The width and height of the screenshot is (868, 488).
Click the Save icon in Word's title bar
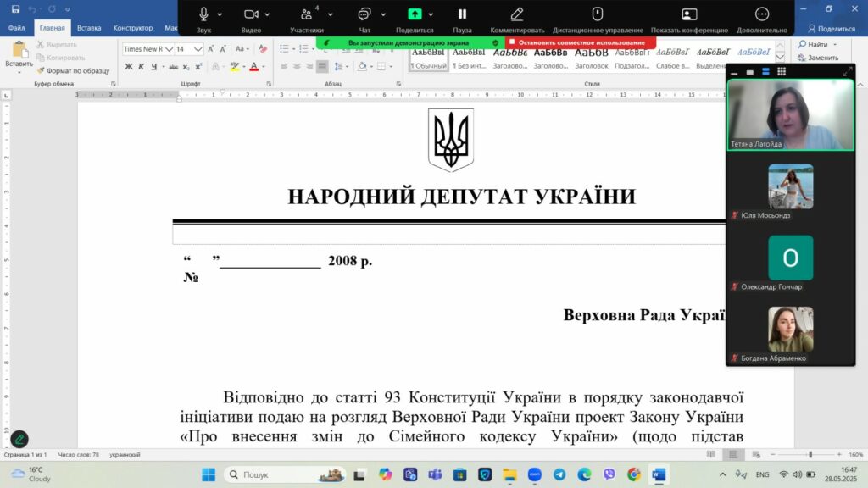pos(15,8)
